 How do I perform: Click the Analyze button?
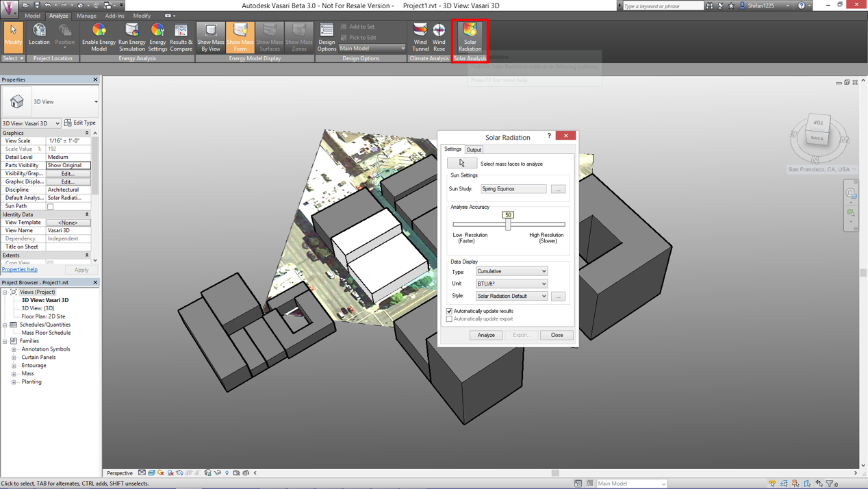click(x=486, y=335)
